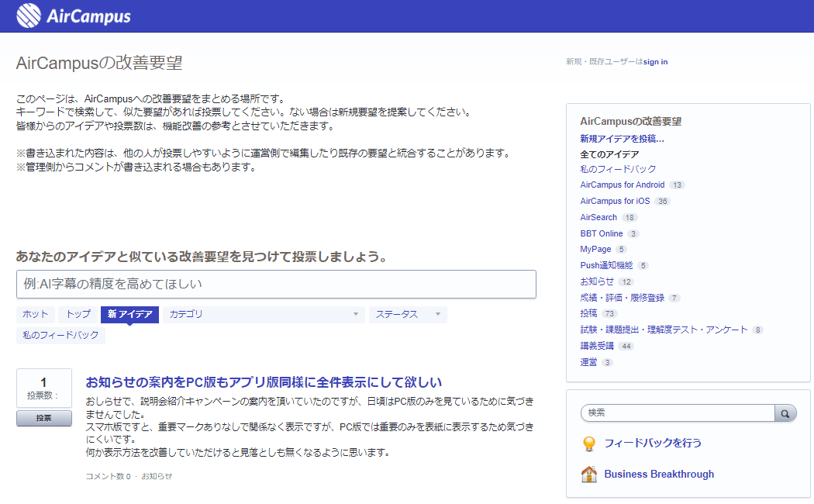Image resolution: width=814 pixels, height=504 pixels.
Task: Click コメント数 0 under the idea
Action: tap(108, 476)
